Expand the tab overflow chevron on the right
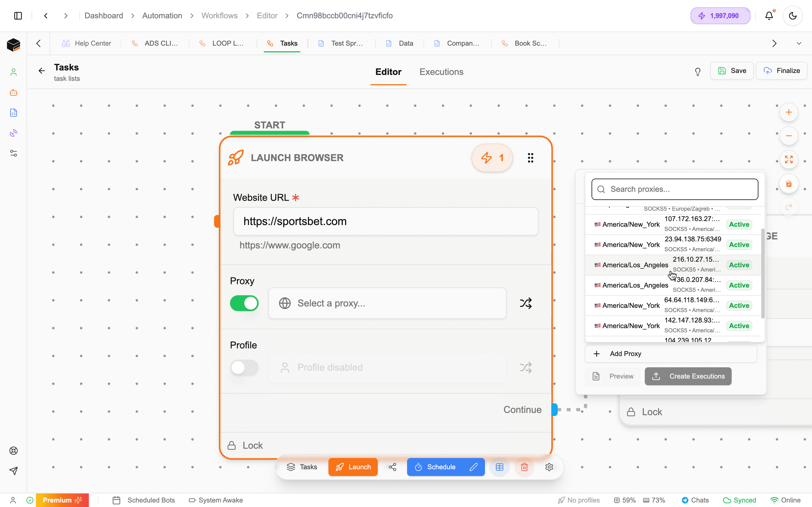 pos(799,43)
